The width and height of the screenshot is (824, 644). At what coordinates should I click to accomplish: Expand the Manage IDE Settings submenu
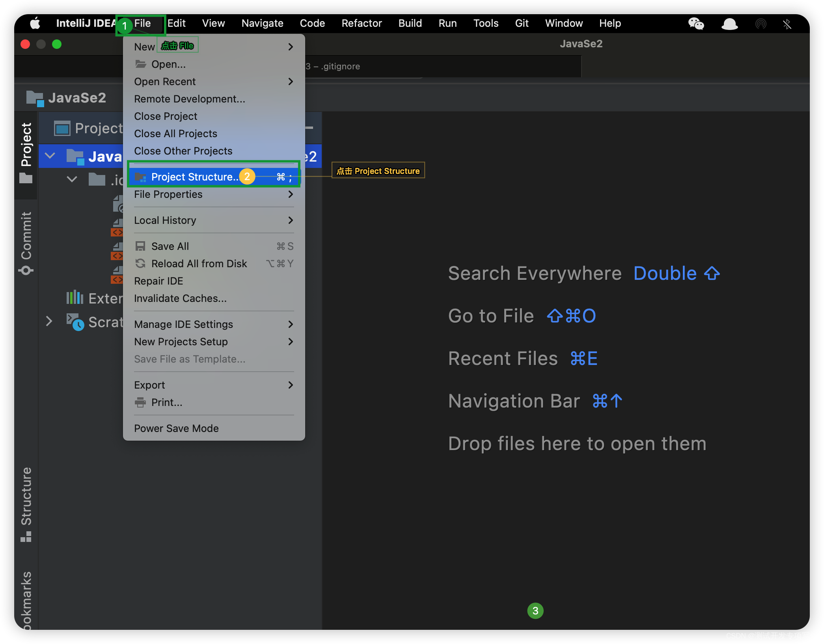[291, 324]
